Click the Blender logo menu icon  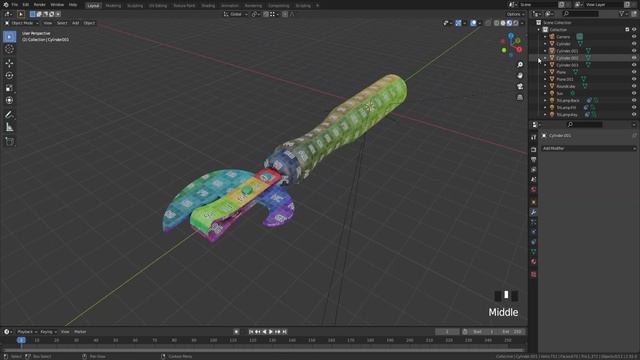point(5,5)
